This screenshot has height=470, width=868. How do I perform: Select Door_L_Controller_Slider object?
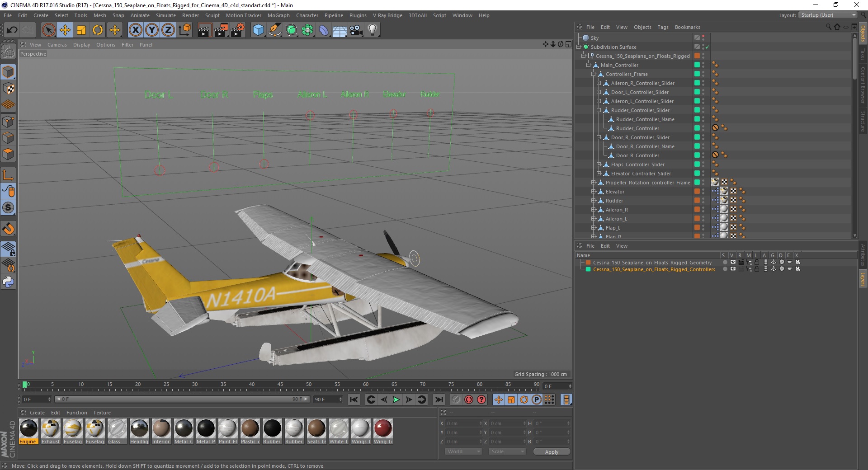640,92
